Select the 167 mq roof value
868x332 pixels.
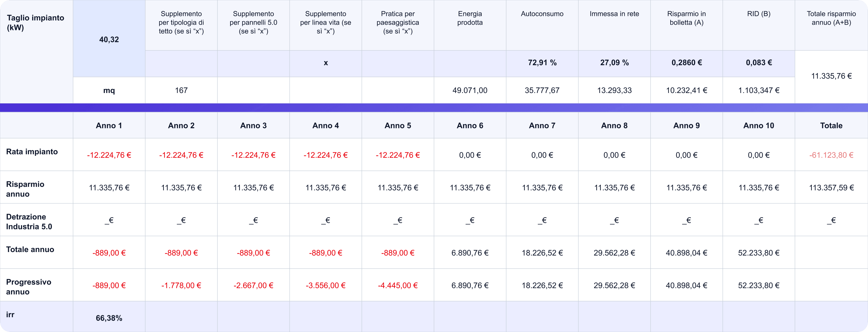pyautogui.click(x=181, y=90)
